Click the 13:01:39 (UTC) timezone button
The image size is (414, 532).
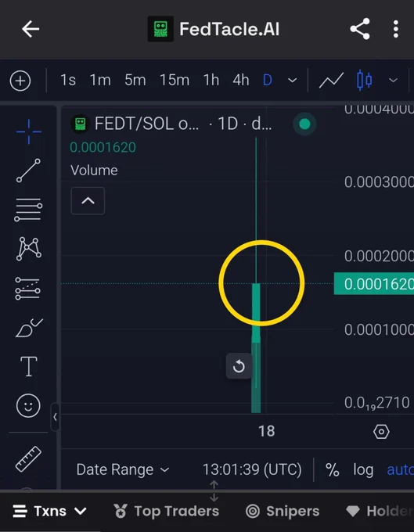tap(252, 470)
